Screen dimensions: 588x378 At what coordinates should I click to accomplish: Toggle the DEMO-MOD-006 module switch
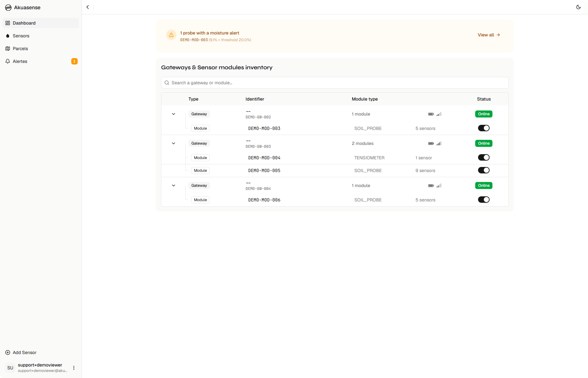pos(484,200)
